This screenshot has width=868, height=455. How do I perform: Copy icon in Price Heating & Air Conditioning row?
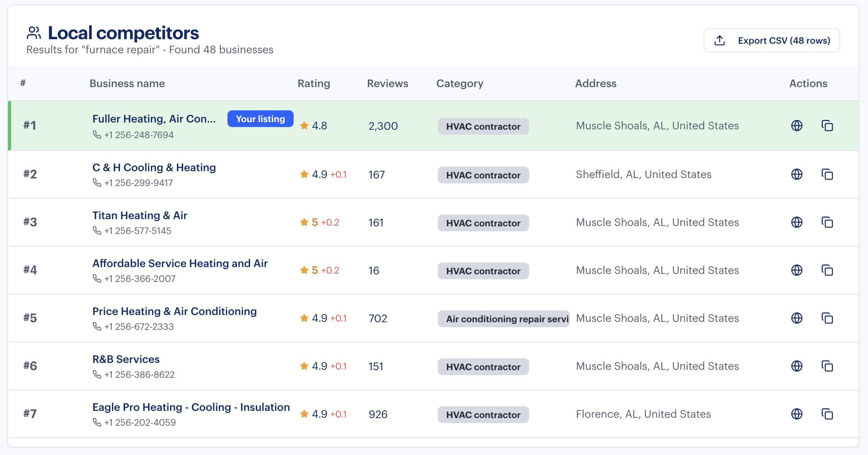pyautogui.click(x=827, y=318)
